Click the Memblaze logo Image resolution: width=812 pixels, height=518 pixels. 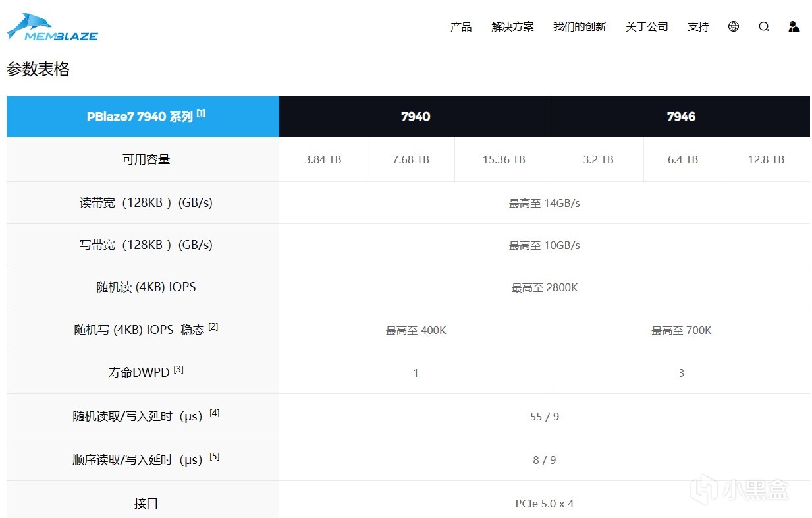click(x=52, y=27)
